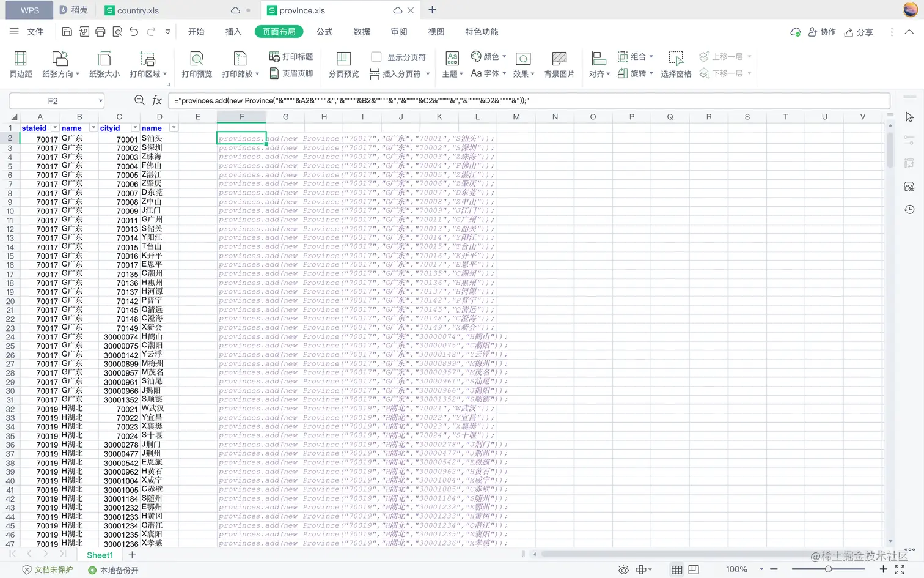Click zoom out minus button
This screenshot has height=578, width=924.
[x=774, y=569]
